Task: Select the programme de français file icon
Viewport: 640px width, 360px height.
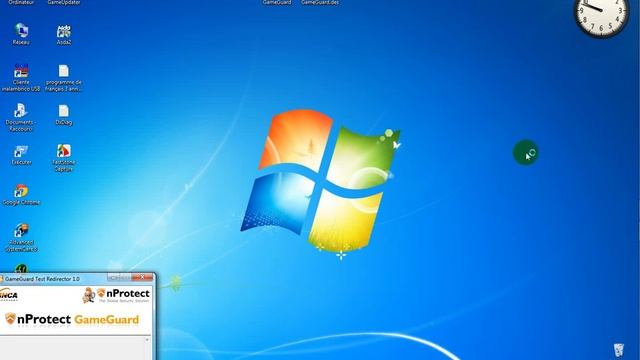Action: [64, 78]
